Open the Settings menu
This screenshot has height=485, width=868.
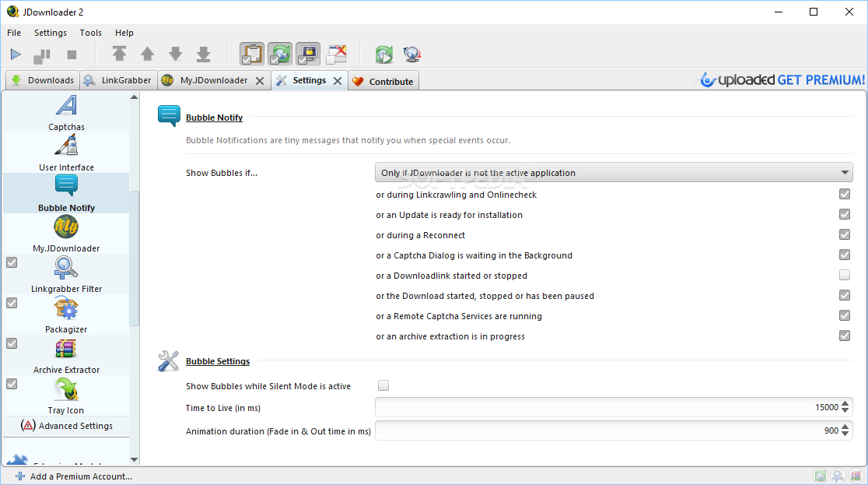click(x=51, y=33)
